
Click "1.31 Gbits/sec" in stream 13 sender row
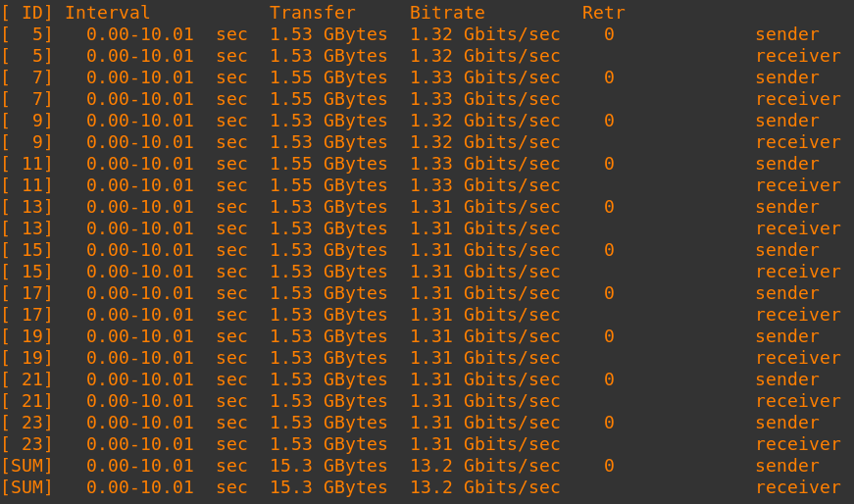[x=484, y=207]
